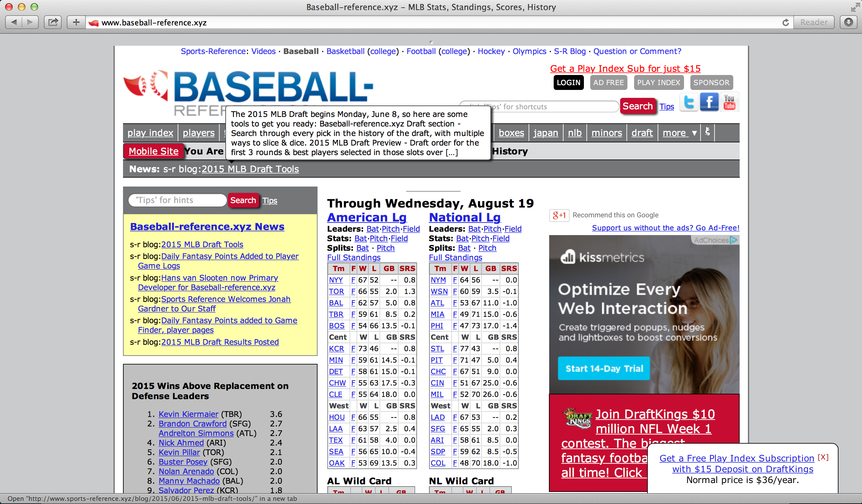
Task: Open the 'boxes' nav menu item
Action: pos(511,133)
